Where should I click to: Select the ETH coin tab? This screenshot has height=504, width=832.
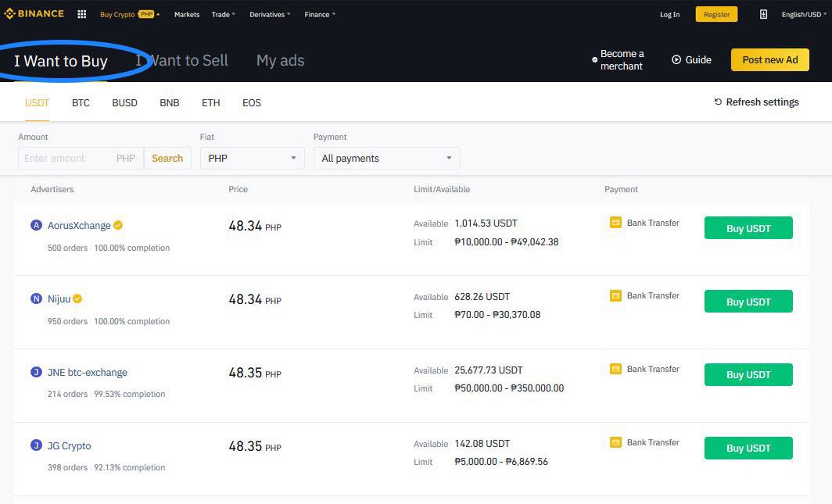tap(210, 103)
